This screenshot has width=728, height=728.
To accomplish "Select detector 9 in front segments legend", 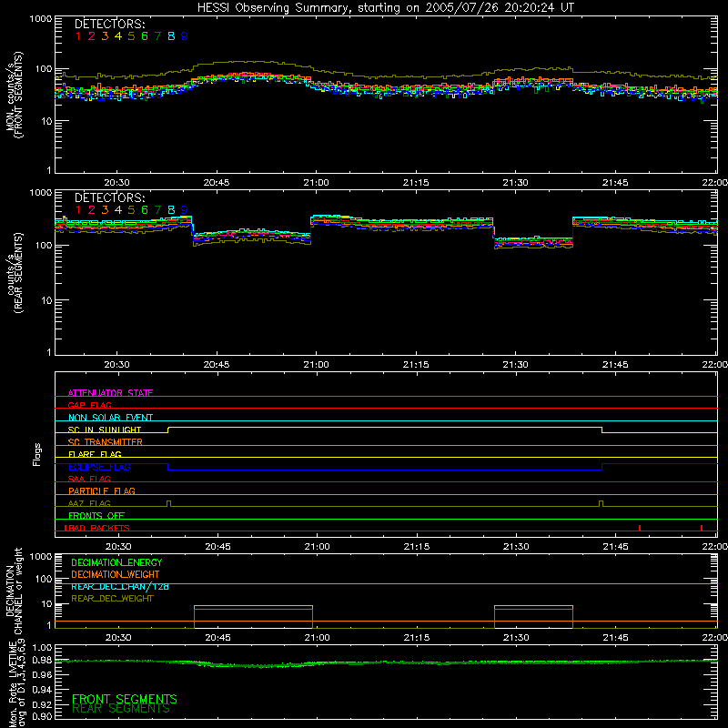I will coord(185,36).
